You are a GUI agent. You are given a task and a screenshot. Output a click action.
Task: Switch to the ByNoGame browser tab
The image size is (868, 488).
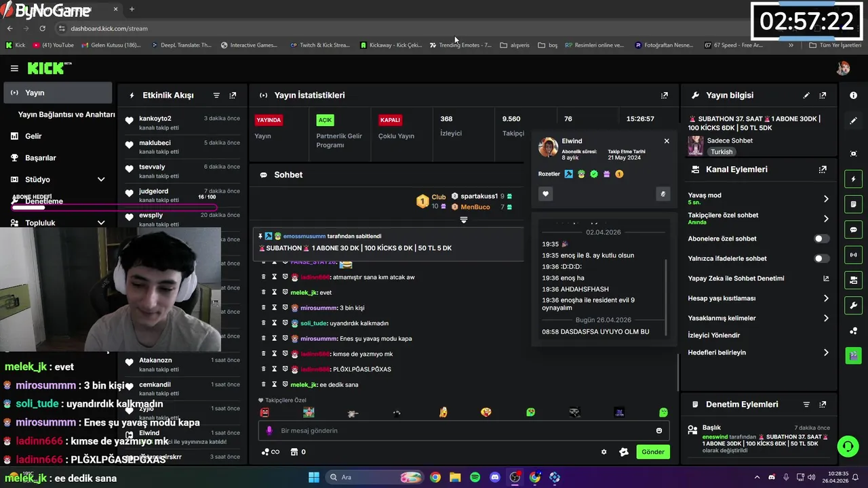click(x=61, y=9)
